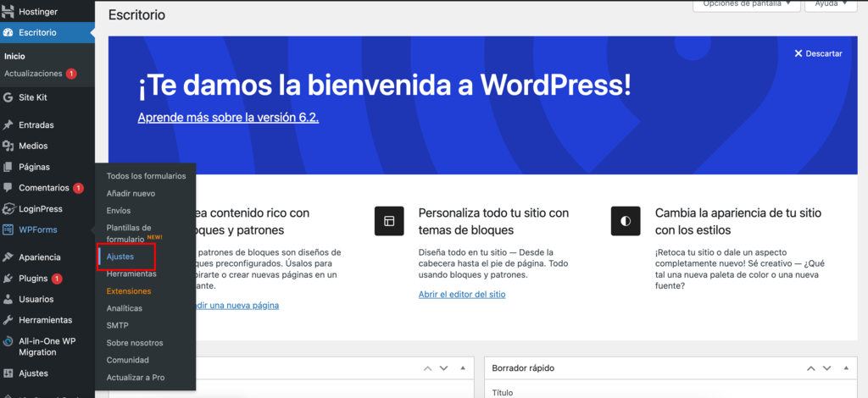Click the Usuarios person icon
The height and width of the screenshot is (398, 868).
click(8, 299)
